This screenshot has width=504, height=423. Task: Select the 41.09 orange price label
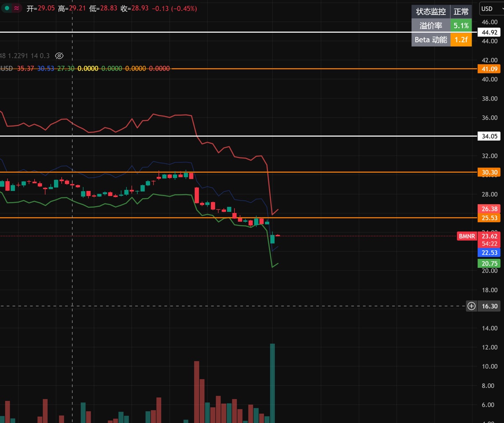[489, 69]
